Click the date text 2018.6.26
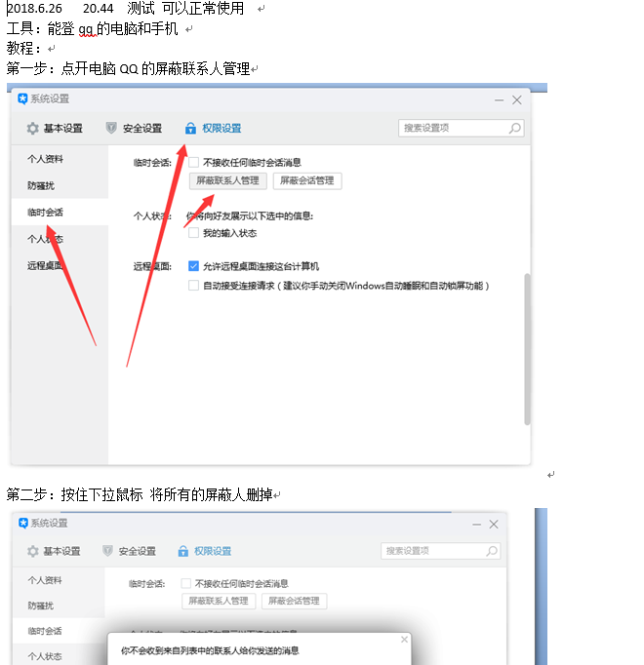The height and width of the screenshot is (665, 644). tap(34, 8)
